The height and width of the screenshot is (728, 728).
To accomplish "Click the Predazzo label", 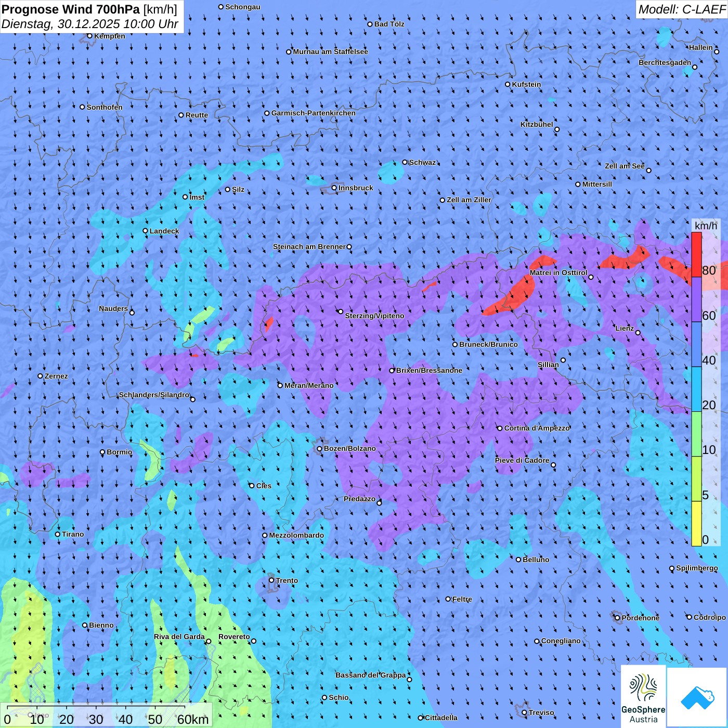I will point(359,499).
